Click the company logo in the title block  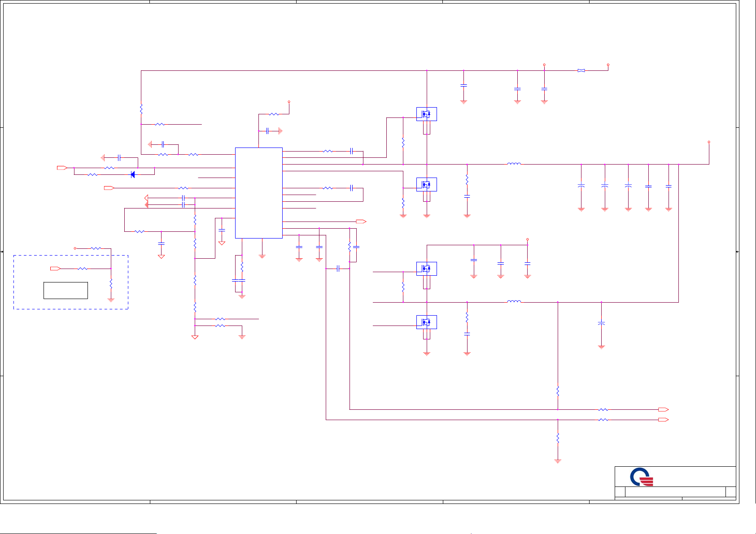[x=642, y=477]
